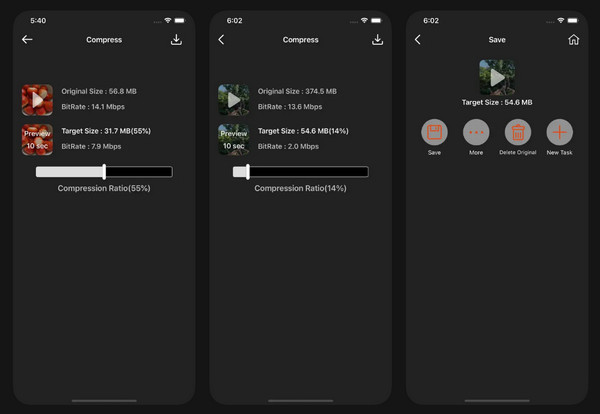This screenshot has width=600, height=414.
Task: Tap back arrow on 5:40 Compress screen
Action: [x=27, y=39]
